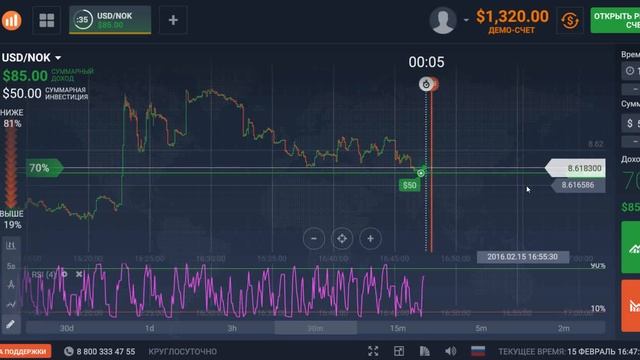Image resolution: width=640 pixels, height=360 pixels.
Task: Select the pencil drawing tool
Action: 11,324
